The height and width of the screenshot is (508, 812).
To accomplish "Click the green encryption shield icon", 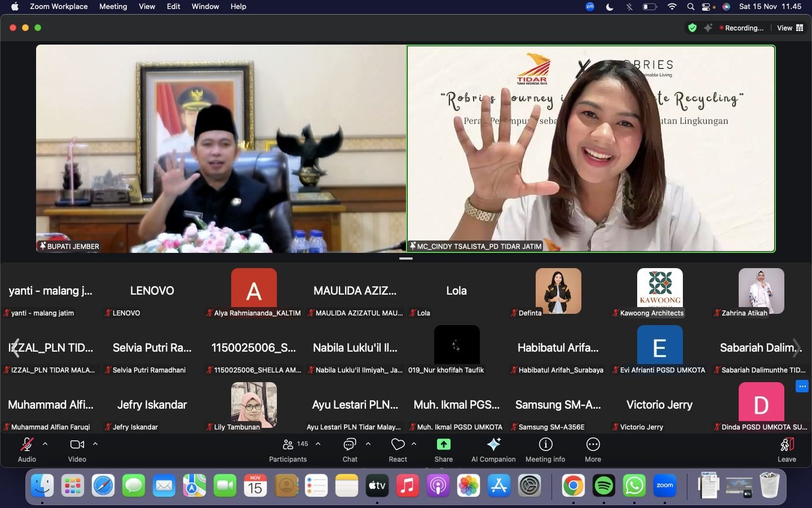I will coord(692,28).
